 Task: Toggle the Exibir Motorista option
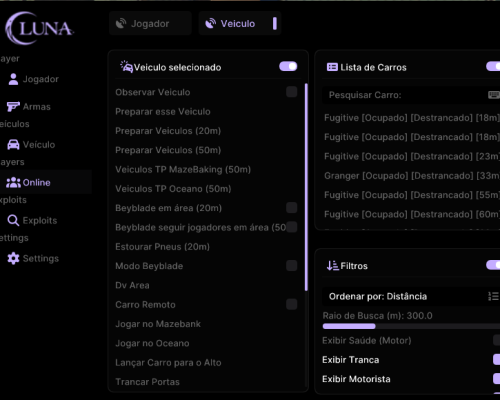point(496,379)
